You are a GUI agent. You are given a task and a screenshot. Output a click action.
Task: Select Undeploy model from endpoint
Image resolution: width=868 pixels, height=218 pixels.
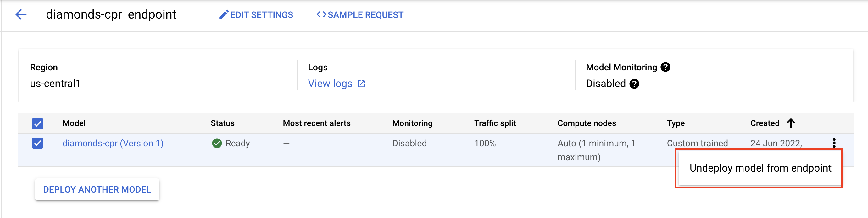[760, 168]
